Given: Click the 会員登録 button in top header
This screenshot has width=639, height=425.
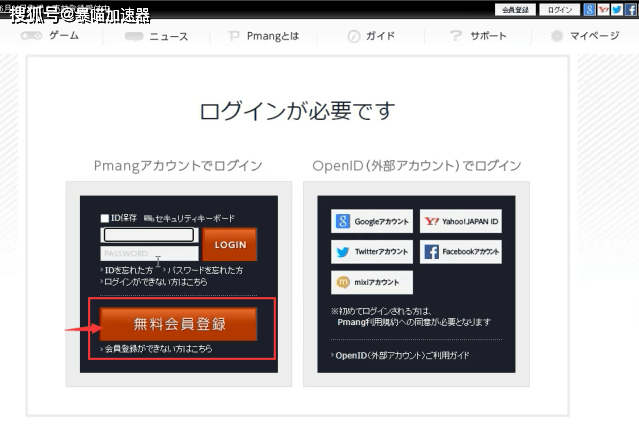Looking at the screenshot, I should click(x=515, y=10).
